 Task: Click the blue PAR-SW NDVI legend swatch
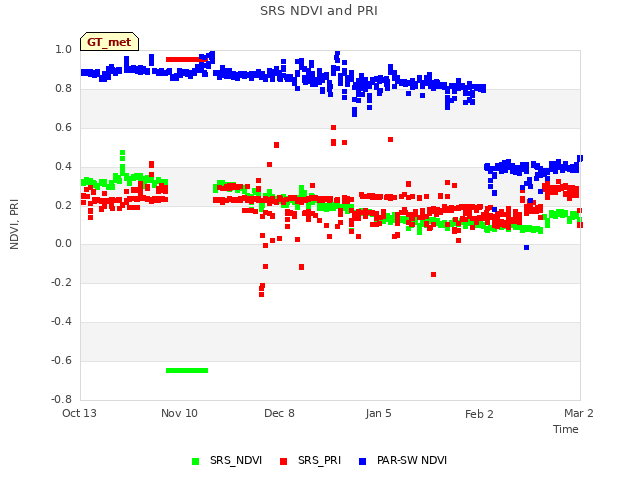pos(362,462)
